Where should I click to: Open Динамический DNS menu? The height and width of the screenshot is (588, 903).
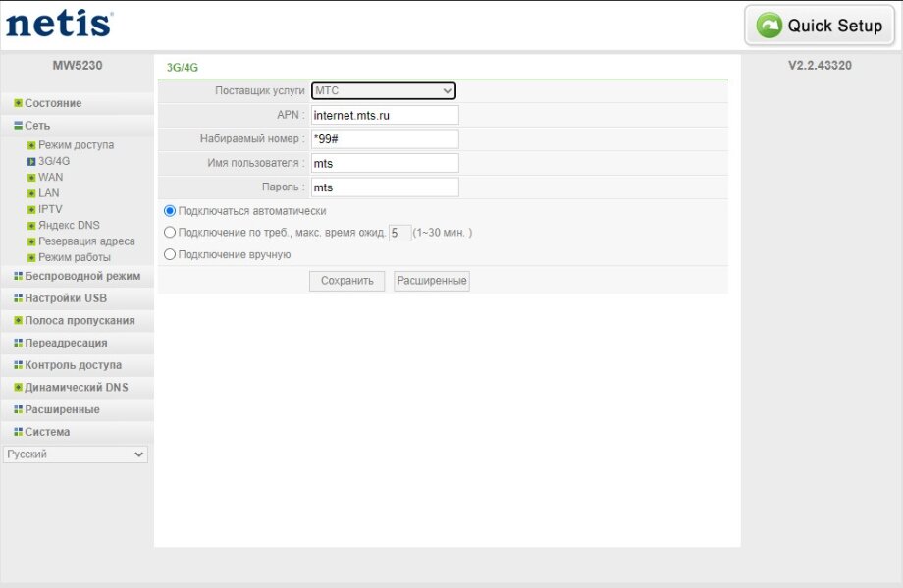click(x=77, y=388)
